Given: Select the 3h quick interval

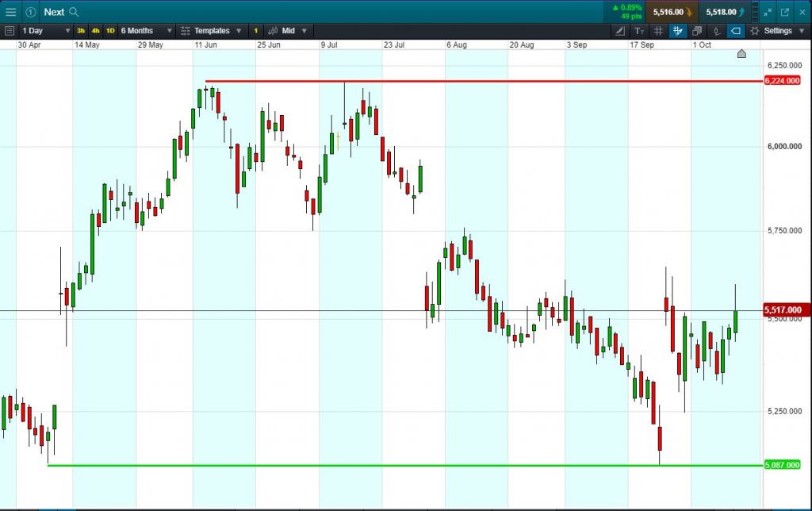Looking at the screenshot, I should click(x=81, y=31).
